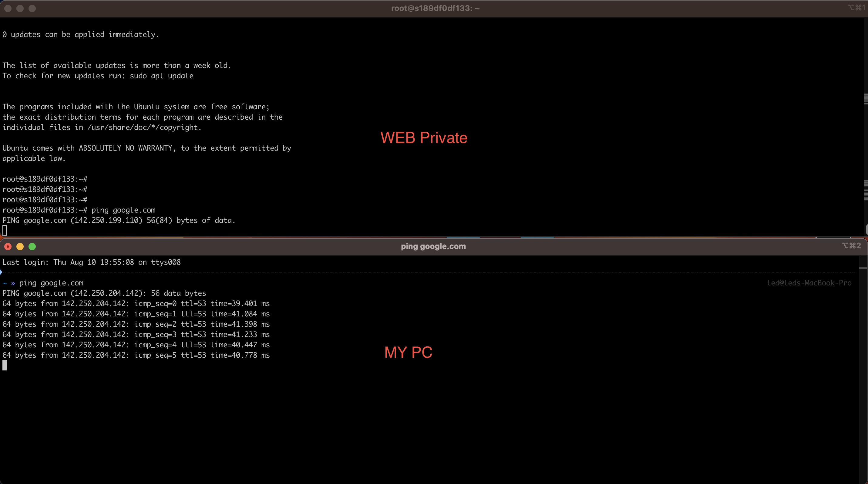Click the root@s189df0df133: ~ window title
This screenshot has width=868, height=484.
click(435, 9)
